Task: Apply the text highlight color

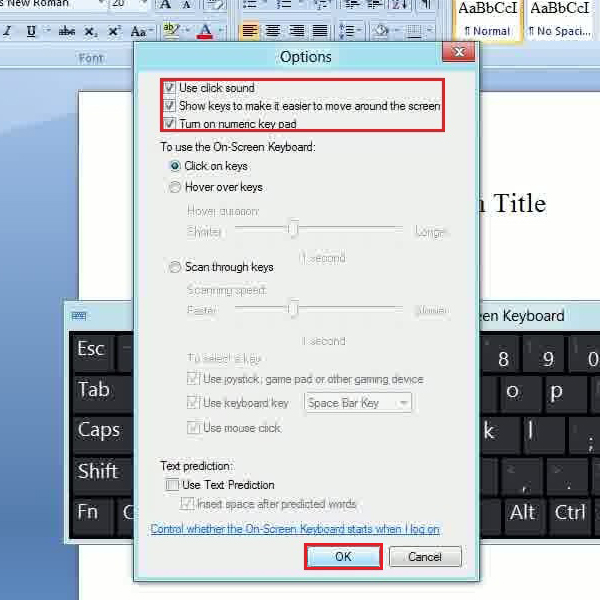Action: [171, 31]
